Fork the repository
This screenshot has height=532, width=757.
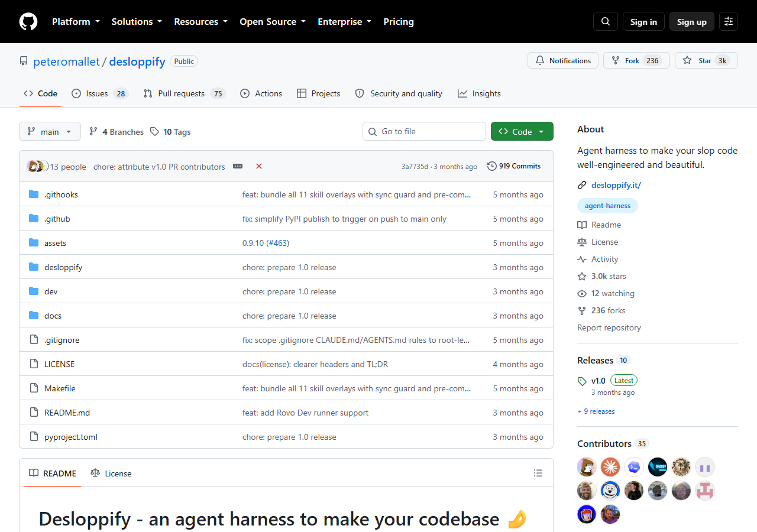[x=636, y=60]
